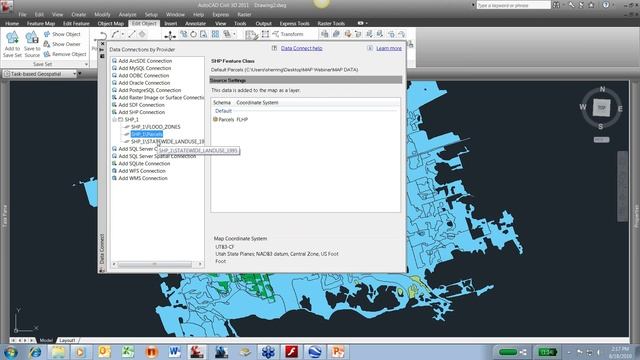640x360 pixels.
Task: Select Add ODBC Connection
Action: click(144, 76)
